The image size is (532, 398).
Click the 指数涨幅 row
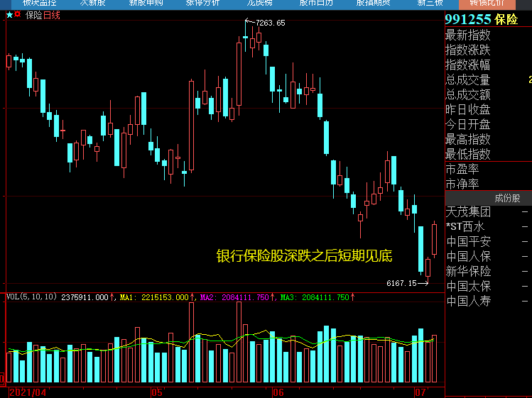pyautogui.click(x=488, y=65)
